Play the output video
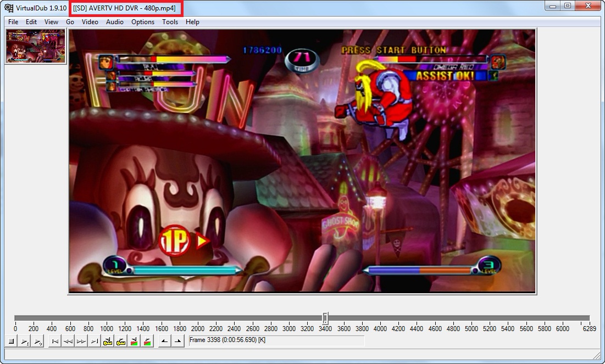Screen dimensions: 605x364 (37, 341)
